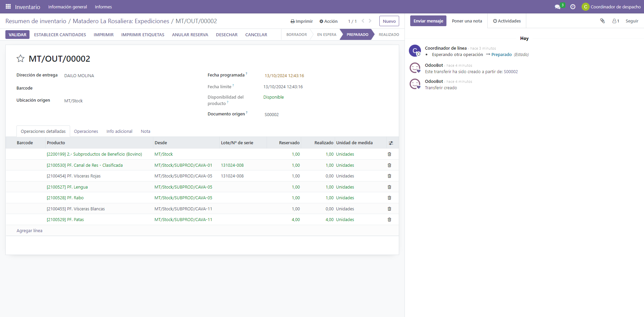The image size is (644, 317).
Task: Switch to the Operaciones tab
Action: (x=86, y=131)
